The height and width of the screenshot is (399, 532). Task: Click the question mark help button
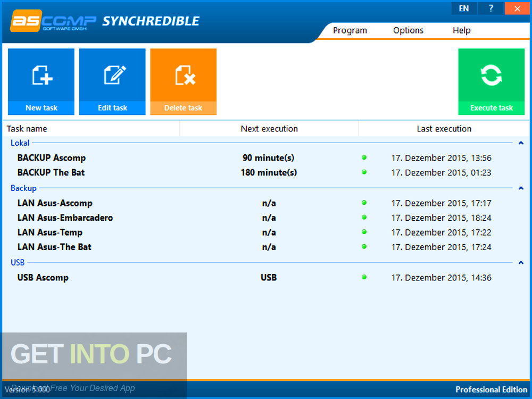(491, 8)
